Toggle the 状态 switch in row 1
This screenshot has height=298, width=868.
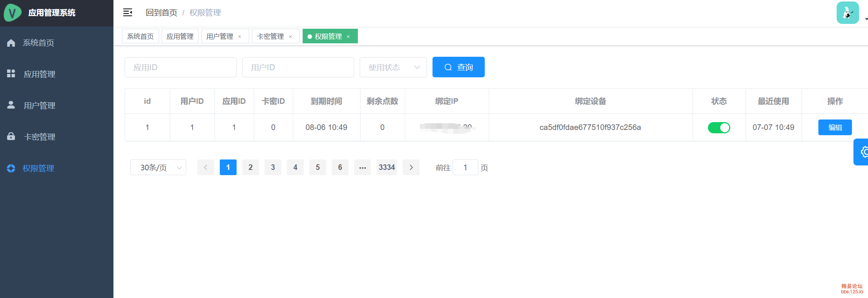(719, 128)
